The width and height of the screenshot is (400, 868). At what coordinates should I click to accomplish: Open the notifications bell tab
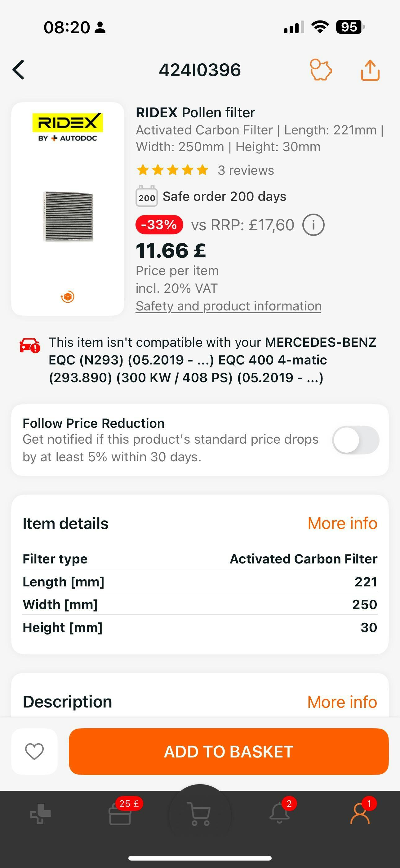coord(279,813)
